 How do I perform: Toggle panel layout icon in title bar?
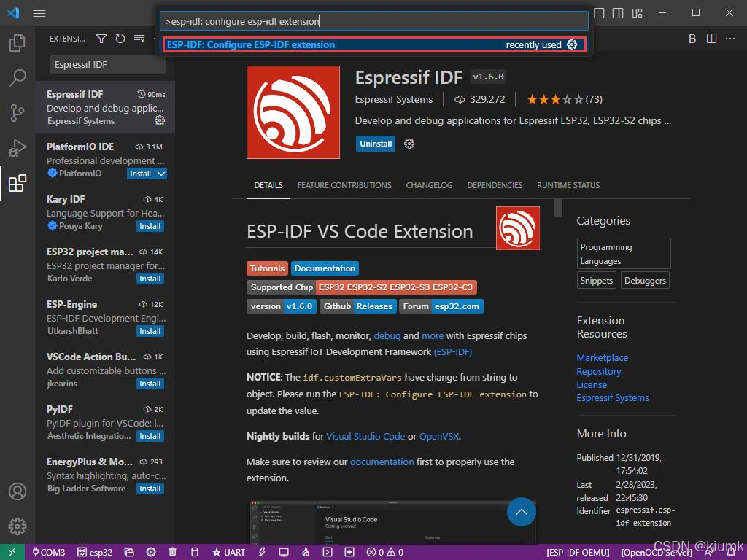(x=599, y=13)
